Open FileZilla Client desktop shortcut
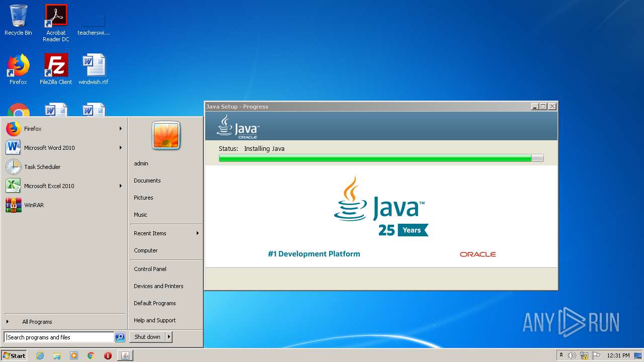644x362 pixels. tap(56, 69)
